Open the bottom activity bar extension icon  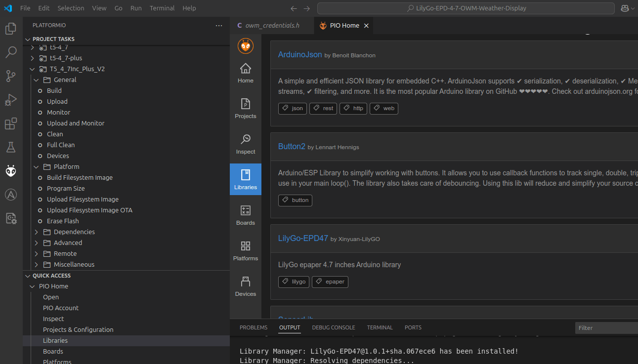point(11,218)
